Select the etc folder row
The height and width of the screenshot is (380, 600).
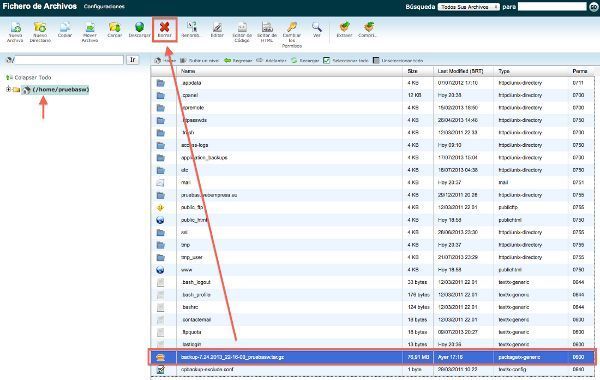coord(373,170)
